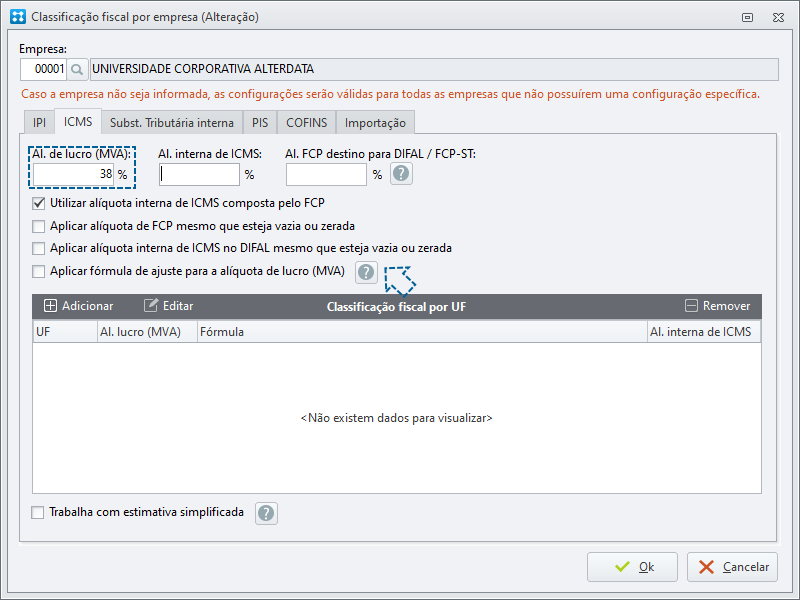800x600 pixels.
Task: Check Aplicar fórmula de ajuste para MVA
Action: click(x=38, y=271)
